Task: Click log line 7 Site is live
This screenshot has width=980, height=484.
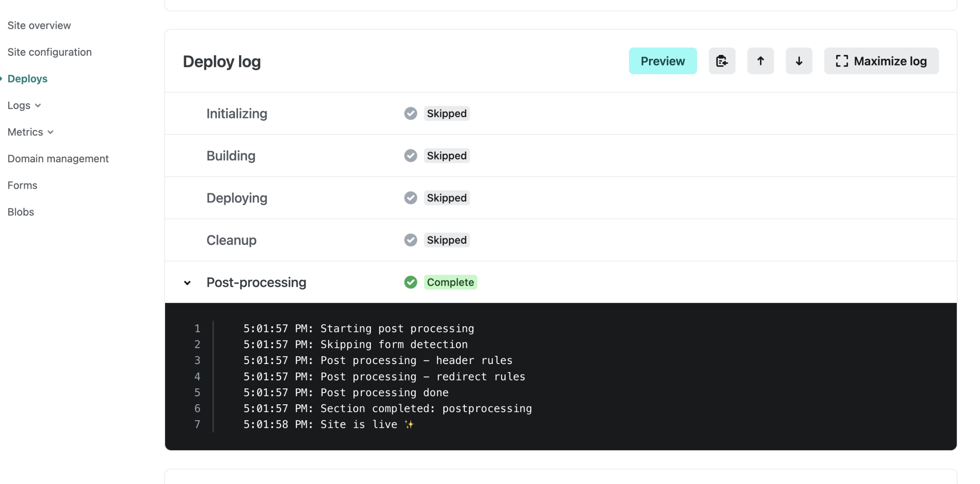Action: click(328, 425)
